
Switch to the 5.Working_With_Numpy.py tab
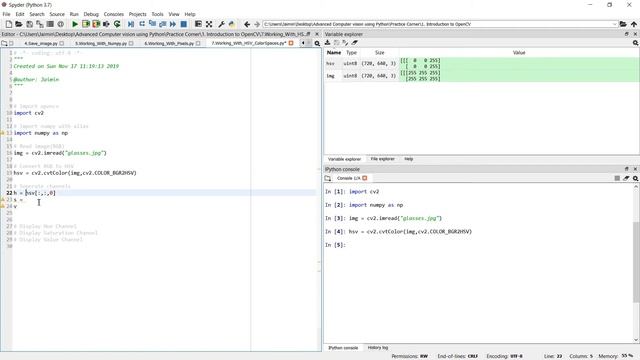point(101,43)
